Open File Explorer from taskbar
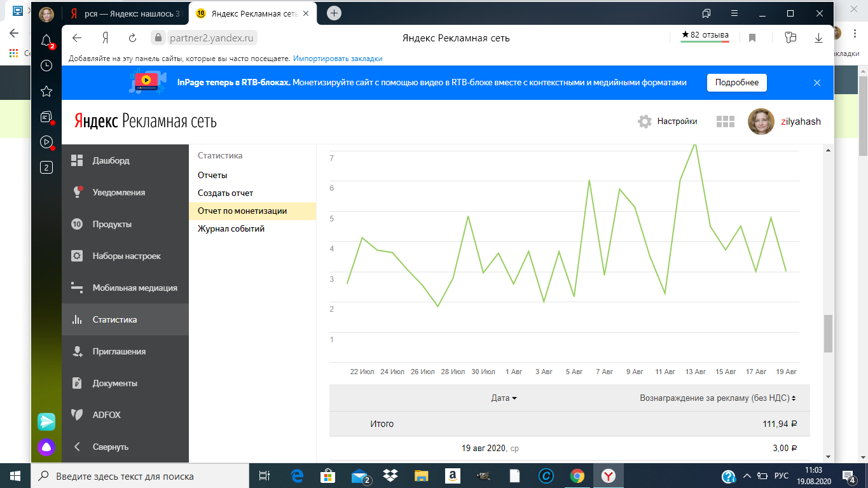Screen dimensions: 868x488 (x=422, y=476)
